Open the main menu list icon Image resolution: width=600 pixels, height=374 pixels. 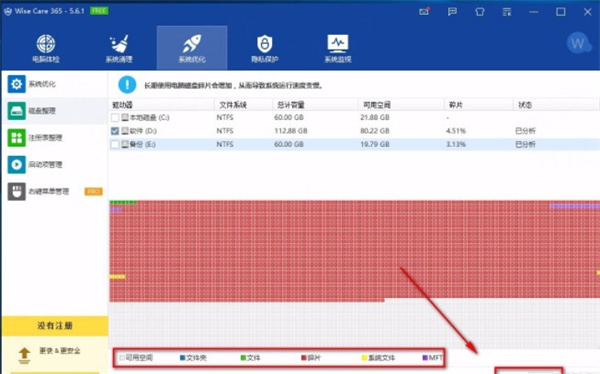tap(507, 12)
